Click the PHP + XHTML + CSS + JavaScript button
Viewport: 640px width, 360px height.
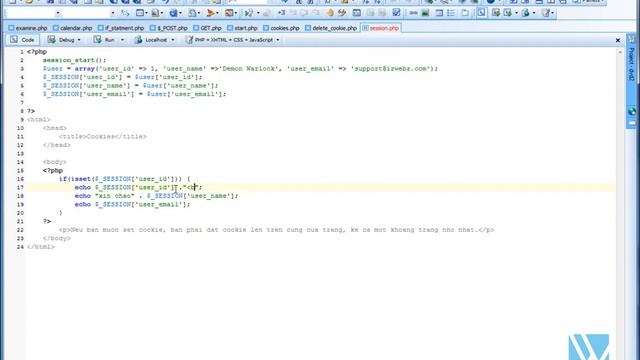(x=229, y=40)
